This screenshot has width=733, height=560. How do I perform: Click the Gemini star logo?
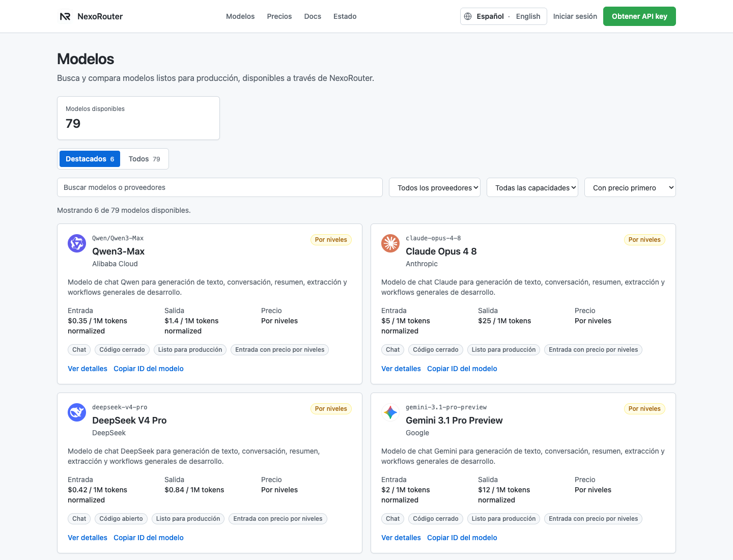coord(390,412)
